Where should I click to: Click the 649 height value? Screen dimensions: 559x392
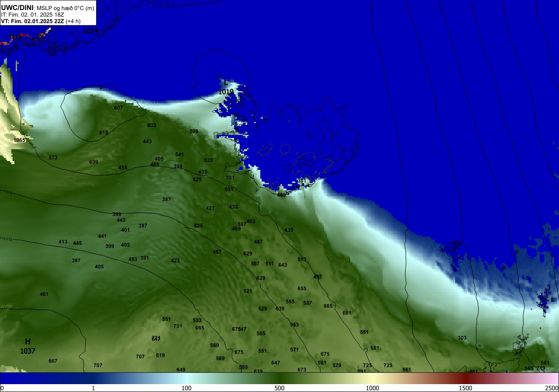tap(181, 370)
